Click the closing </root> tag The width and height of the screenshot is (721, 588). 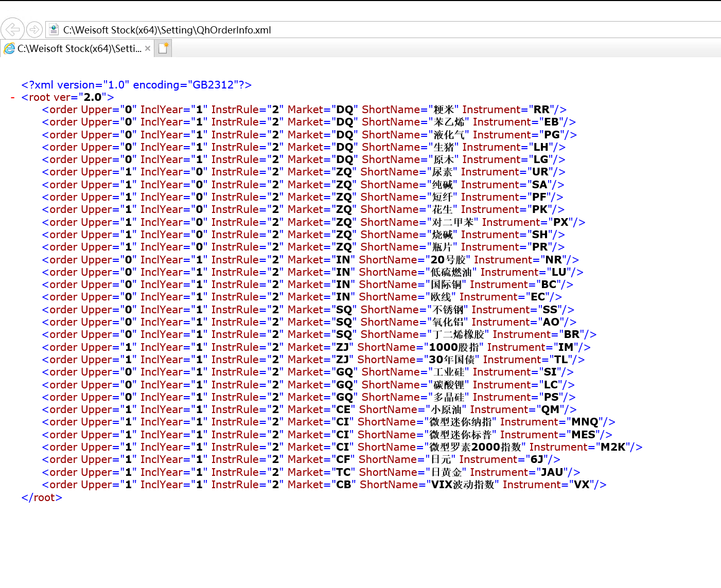42,497
